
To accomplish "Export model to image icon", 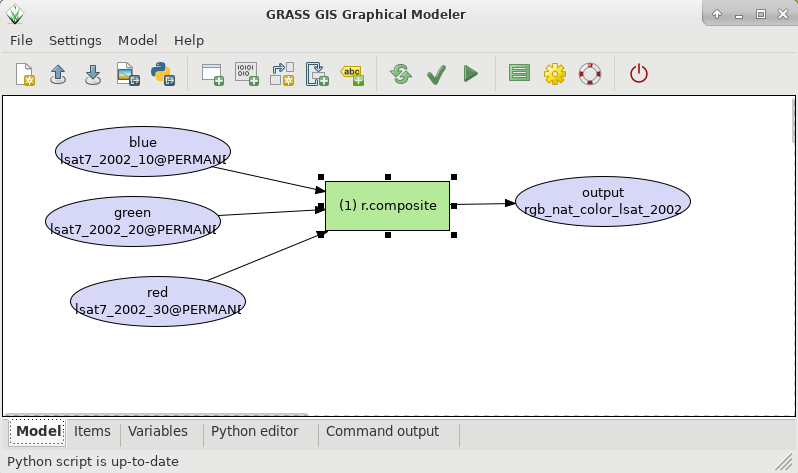I will click(x=126, y=74).
